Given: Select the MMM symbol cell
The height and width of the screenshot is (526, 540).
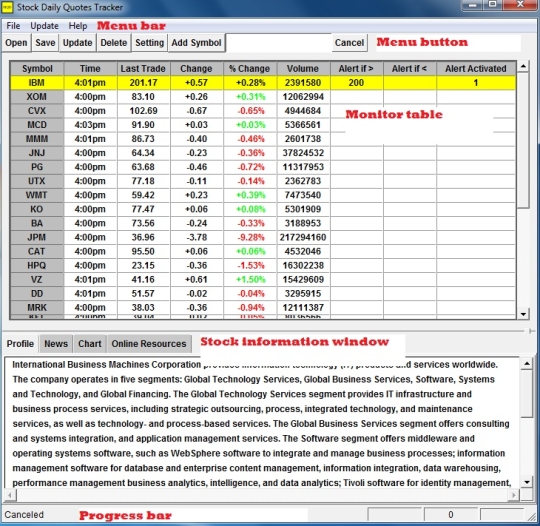Looking at the screenshot, I should point(37,139).
